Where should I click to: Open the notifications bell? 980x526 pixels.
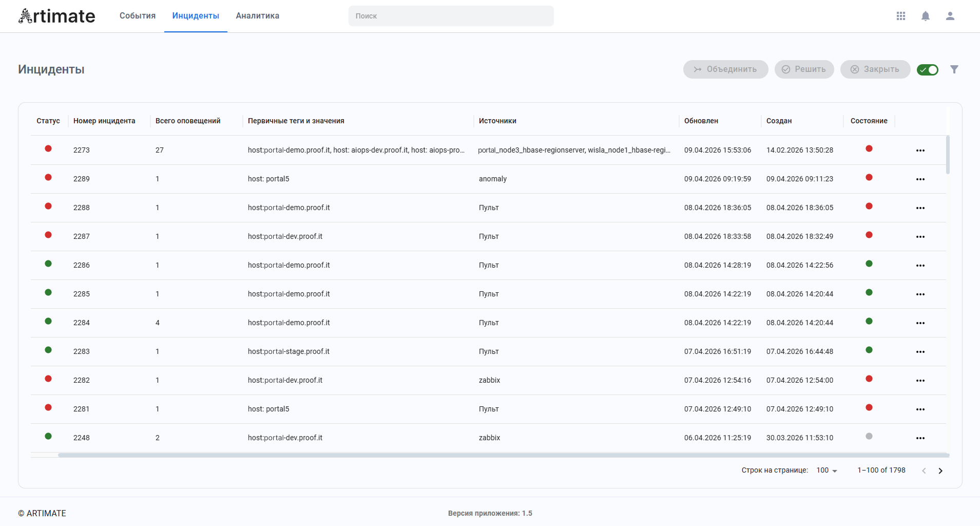point(926,16)
